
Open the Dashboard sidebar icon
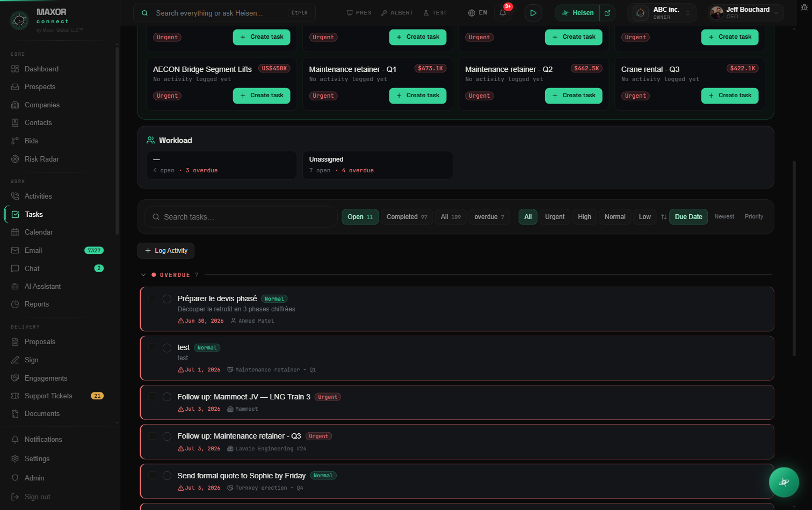pos(15,69)
